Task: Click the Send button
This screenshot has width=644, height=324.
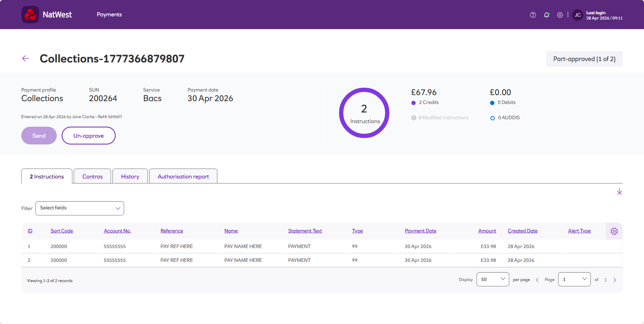Action: 39,136
